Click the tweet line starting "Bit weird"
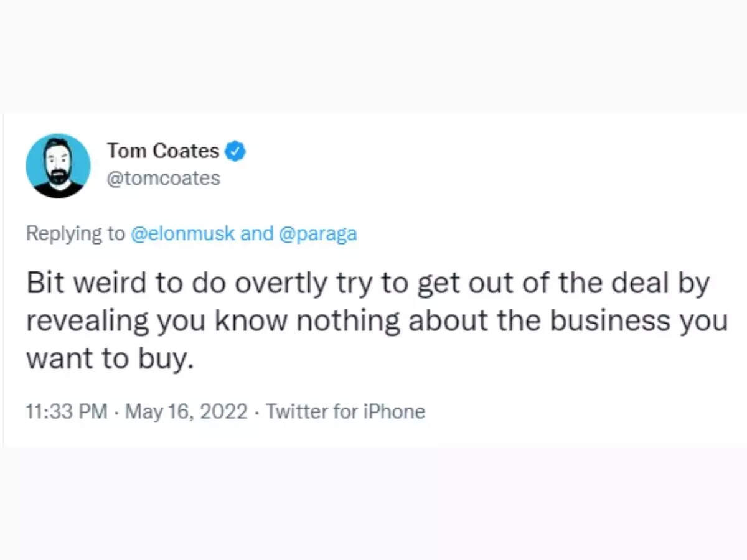Screen dimensions: 747x560 [367, 284]
